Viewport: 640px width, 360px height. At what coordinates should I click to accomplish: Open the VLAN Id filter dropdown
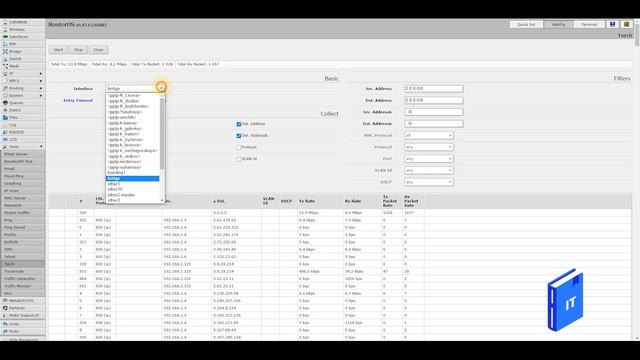click(x=429, y=170)
